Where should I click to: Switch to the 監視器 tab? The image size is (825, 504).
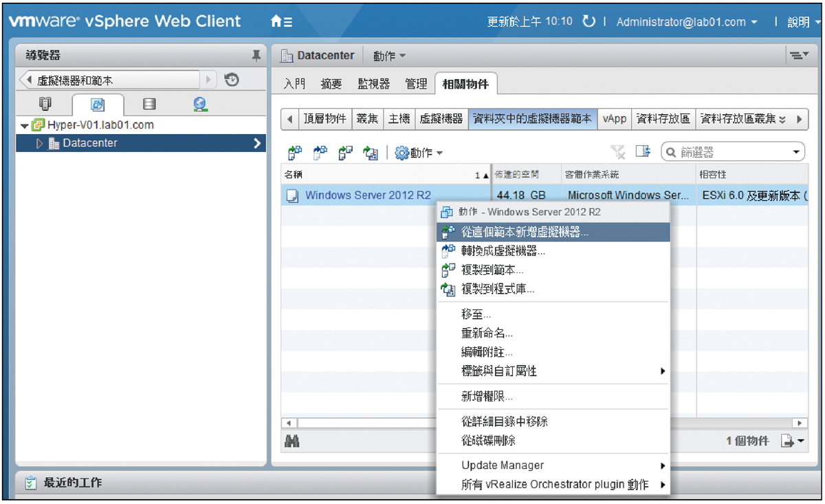click(374, 84)
